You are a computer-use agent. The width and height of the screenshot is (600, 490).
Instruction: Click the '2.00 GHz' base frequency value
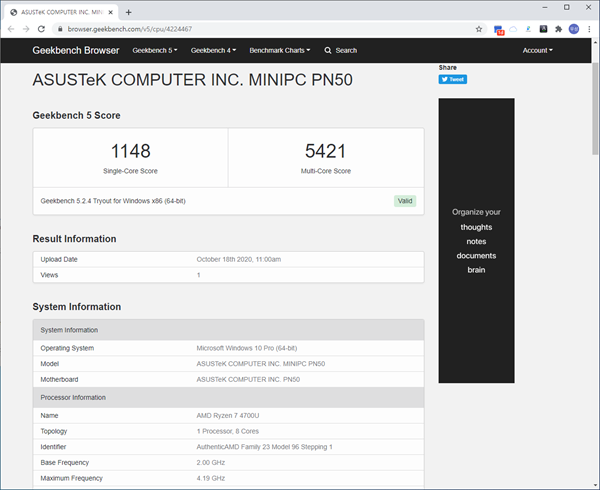click(x=210, y=462)
